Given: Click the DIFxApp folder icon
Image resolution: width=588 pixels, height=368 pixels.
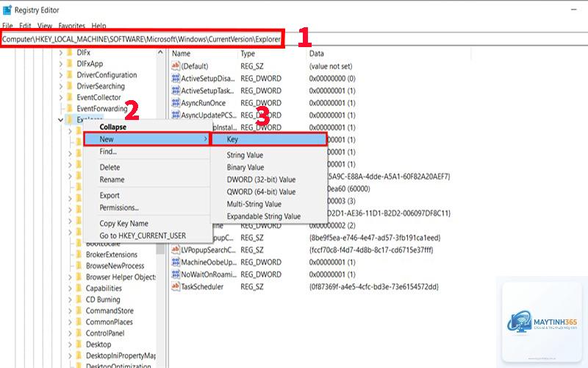Looking at the screenshot, I should 70,64.
